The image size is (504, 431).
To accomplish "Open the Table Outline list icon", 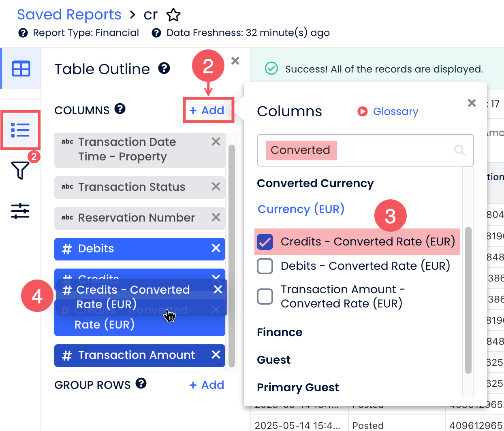I will tap(20, 130).
